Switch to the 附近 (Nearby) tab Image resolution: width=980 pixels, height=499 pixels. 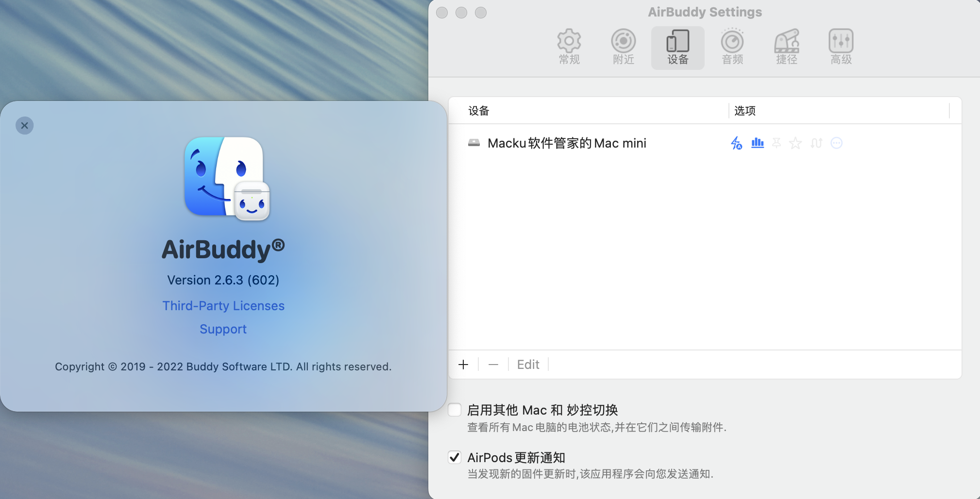624,48
